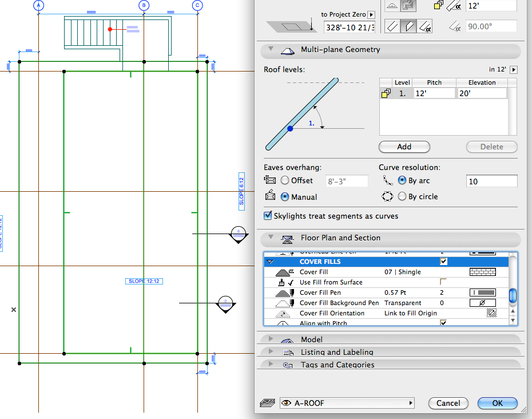The width and height of the screenshot is (532, 419).
Task: Click the Add roof level button
Action: point(404,147)
